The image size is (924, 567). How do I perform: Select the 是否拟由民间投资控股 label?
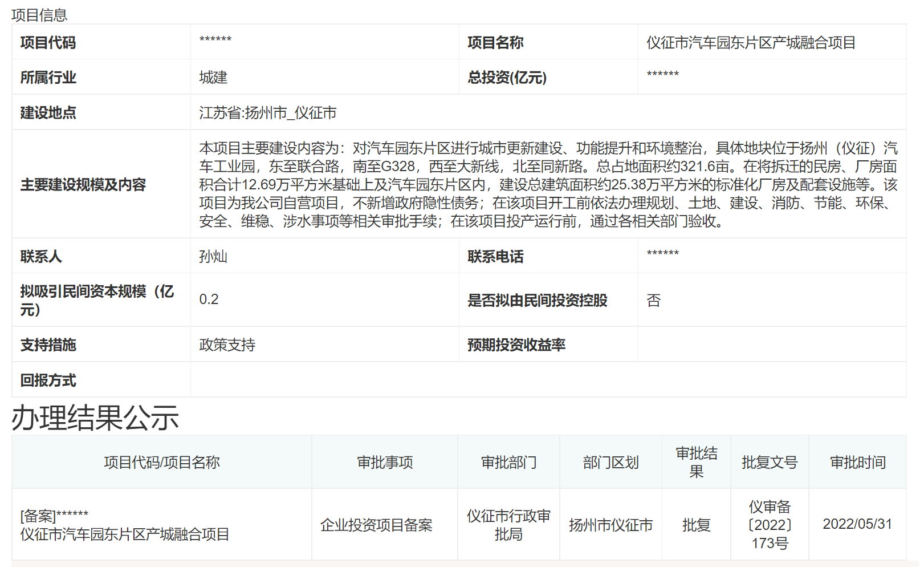(538, 301)
